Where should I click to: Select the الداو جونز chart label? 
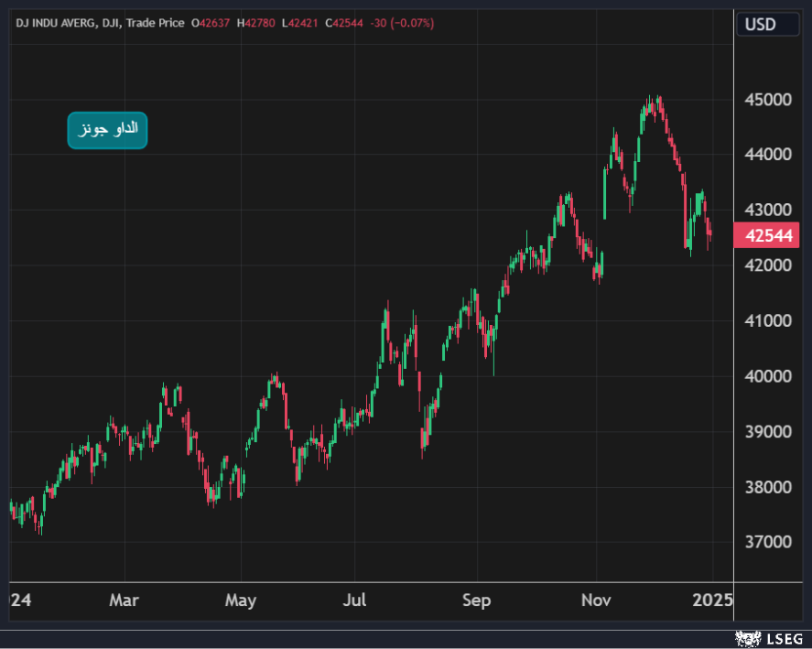point(107,130)
